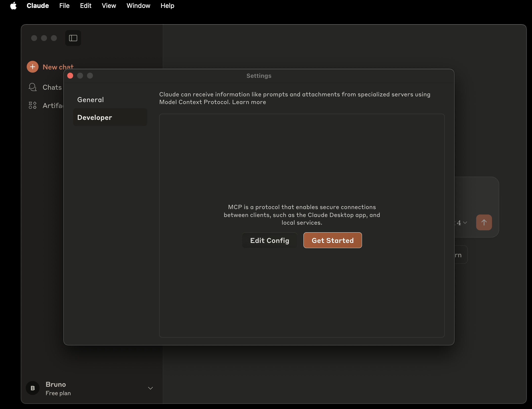Image resolution: width=532 pixels, height=409 pixels.
Task: Close the Settings window with red button
Action: tap(70, 76)
